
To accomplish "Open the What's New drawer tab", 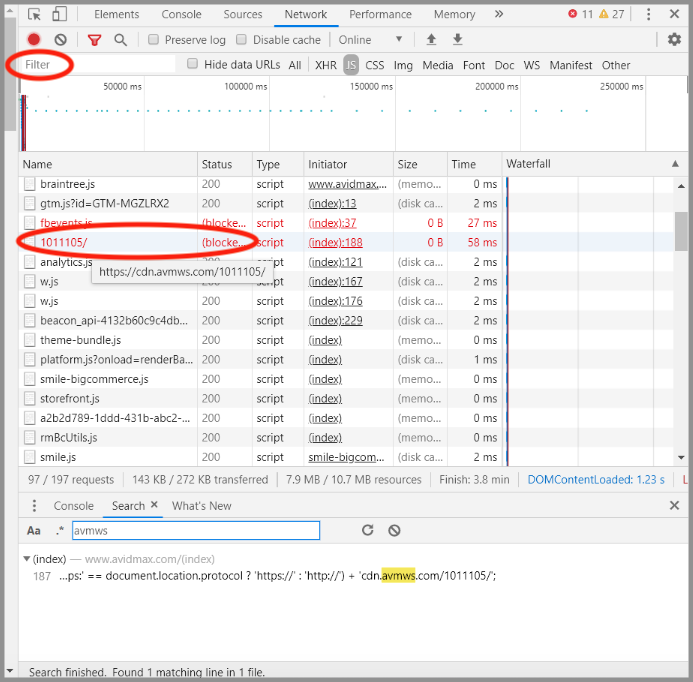I will pos(202,506).
